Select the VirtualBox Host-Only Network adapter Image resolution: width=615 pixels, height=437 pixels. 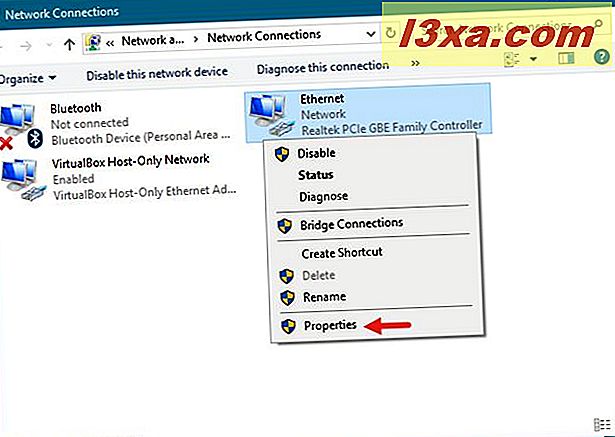coord(119,177)
